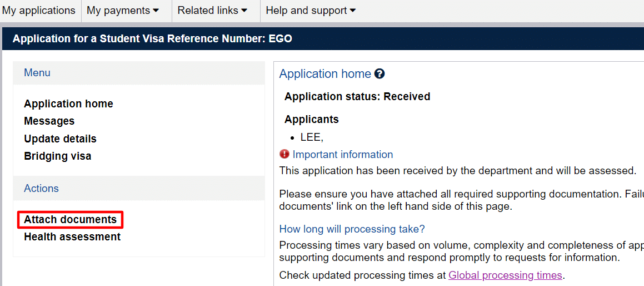Click the Actions section header
Image resolution: width=644 pixels, height=286 pixels.
(41, 189)
